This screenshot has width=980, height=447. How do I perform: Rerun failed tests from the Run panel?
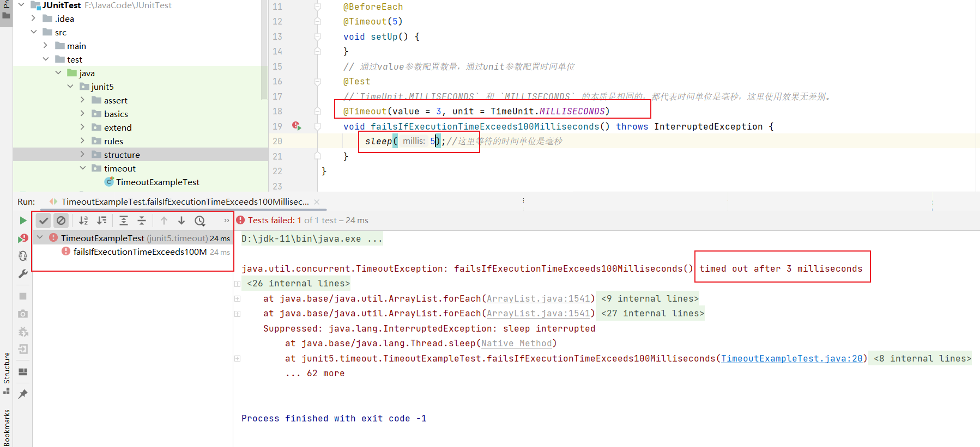(23, 238)
